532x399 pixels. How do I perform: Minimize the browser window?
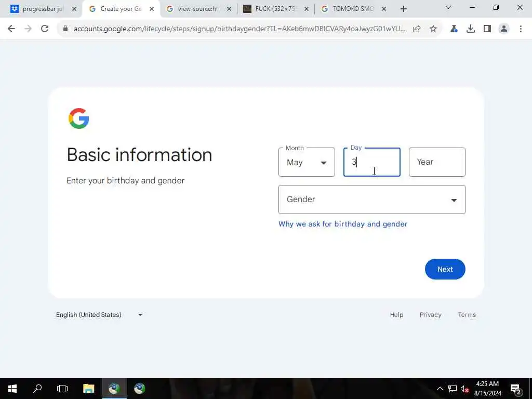pos(472,7)
